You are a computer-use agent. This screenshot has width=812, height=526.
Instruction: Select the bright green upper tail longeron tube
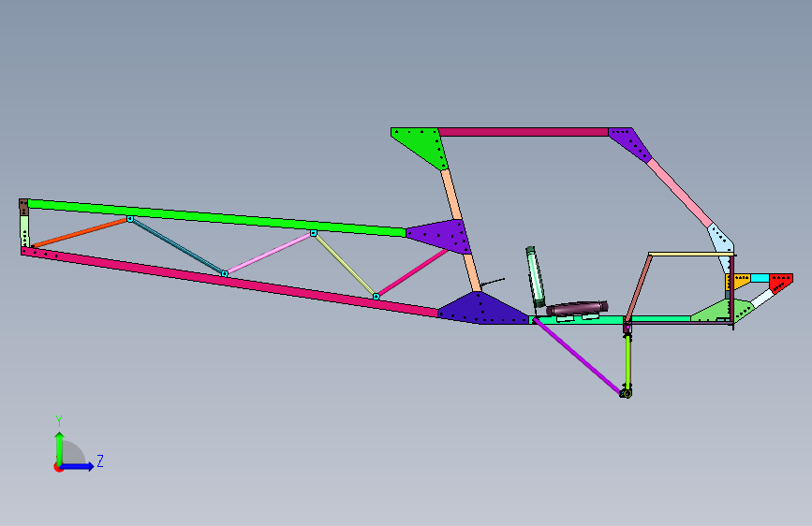tap(216, 218)
